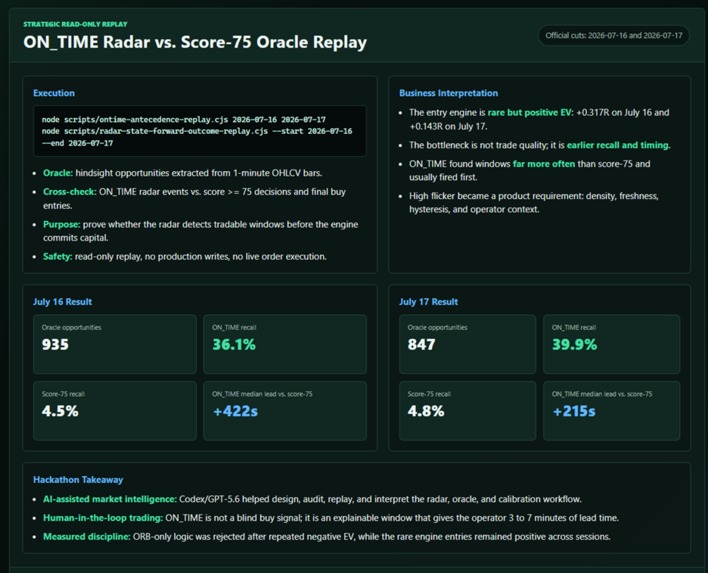This screenshot has height=573, width=708.
Task: Click the 'Measured discipline:' bullet
Action: (327, 536)
